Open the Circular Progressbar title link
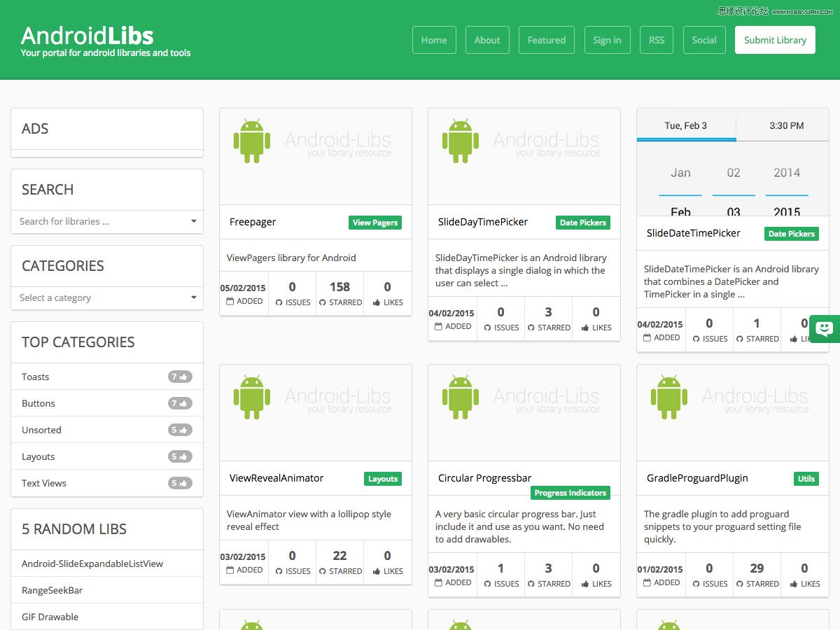 click(x=485, y=478)
